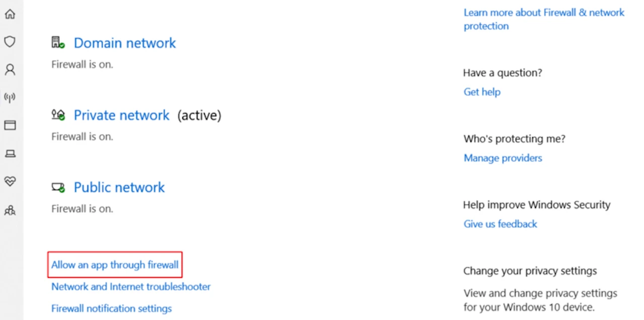The image size is (644, 320).
Task: Open Public network settings
Action: [119, 187]
